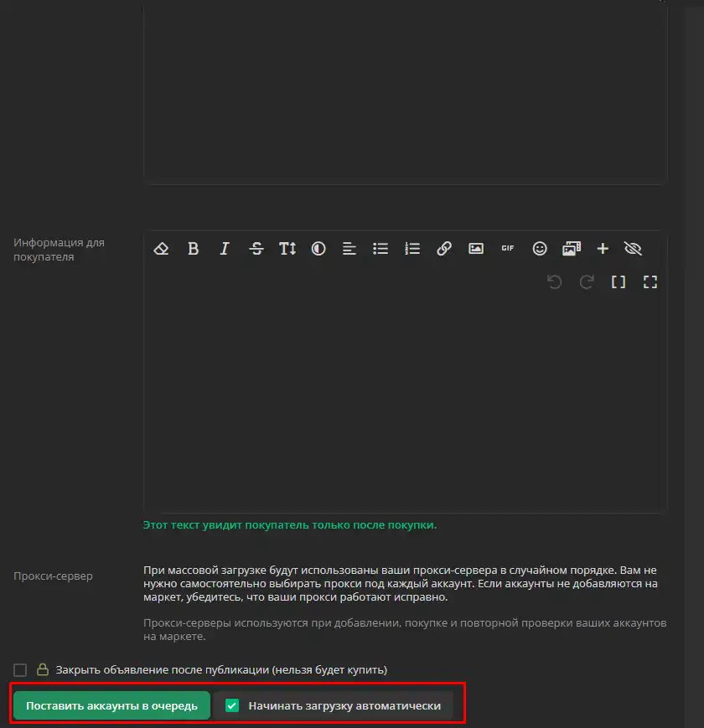
Task: Open the text color picker
Action: click(x=318, y=249)
